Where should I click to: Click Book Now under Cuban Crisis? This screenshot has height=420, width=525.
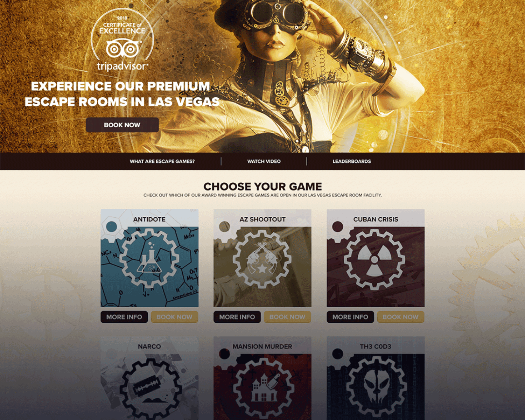(400, 317)
